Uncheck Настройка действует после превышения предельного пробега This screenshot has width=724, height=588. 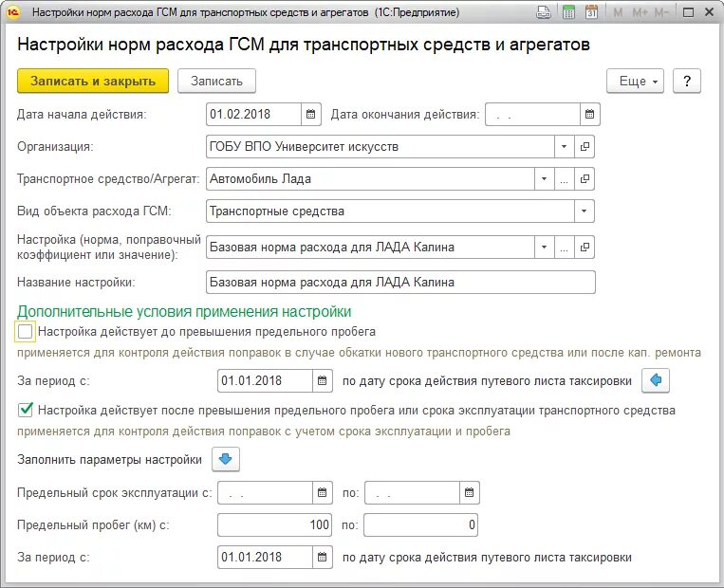tap(25, 410)
